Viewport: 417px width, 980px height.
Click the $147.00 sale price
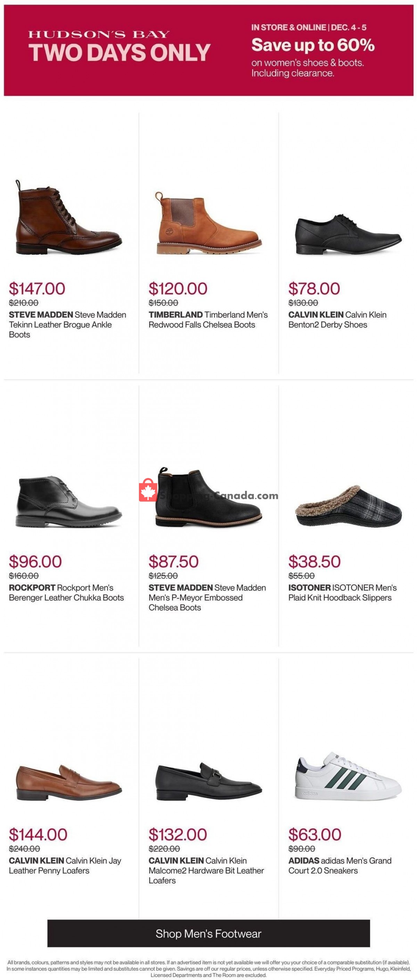coord(37,289)
